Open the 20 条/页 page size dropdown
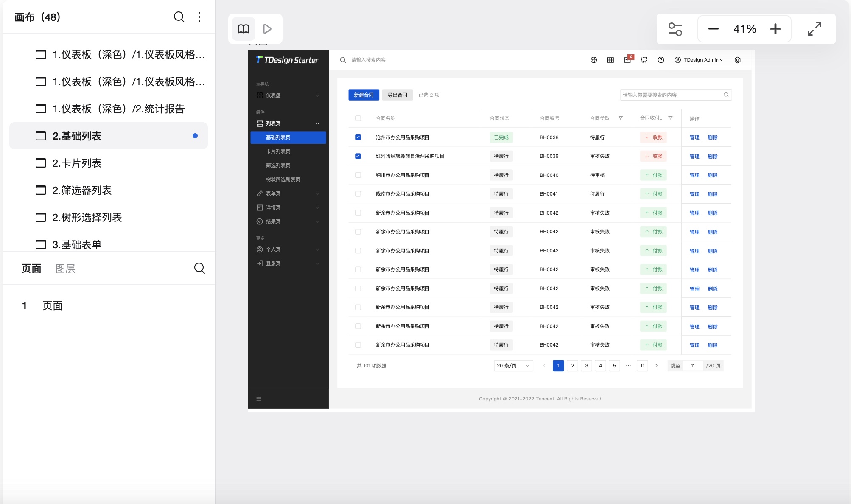The width and height of the screenshot is (851, 504). 513,366
